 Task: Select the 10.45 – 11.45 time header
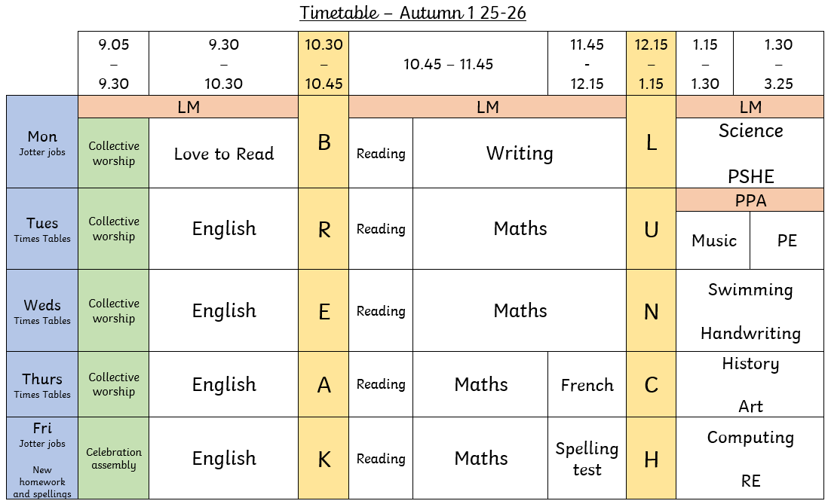pyautogui.click(x=449, y=64)
